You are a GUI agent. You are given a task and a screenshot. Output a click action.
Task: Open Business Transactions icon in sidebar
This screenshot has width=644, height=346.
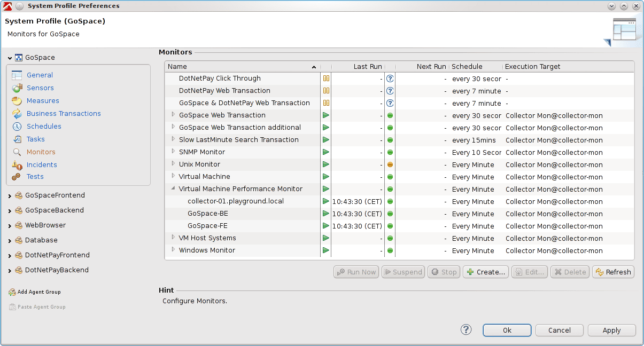coord(17,114)
